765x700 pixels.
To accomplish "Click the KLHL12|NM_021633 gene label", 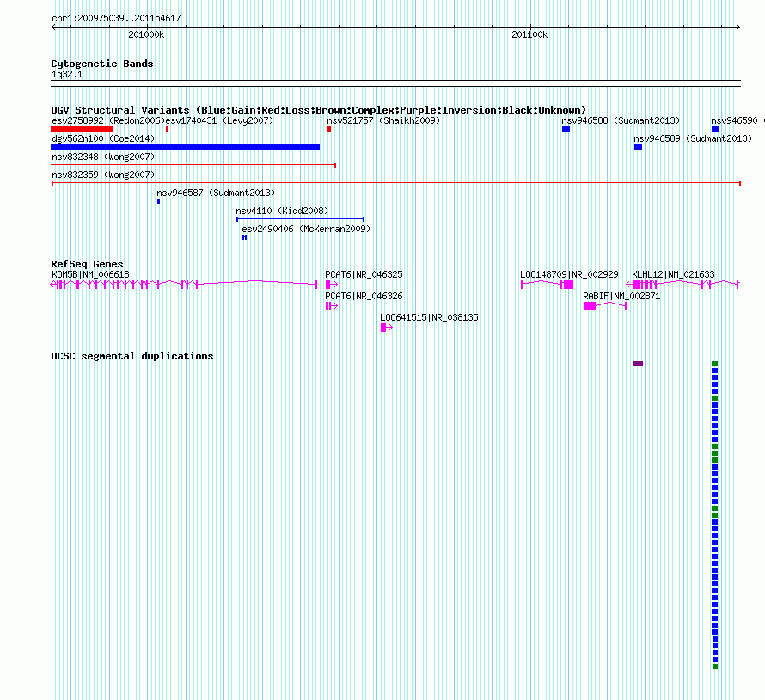I will 673,274.
